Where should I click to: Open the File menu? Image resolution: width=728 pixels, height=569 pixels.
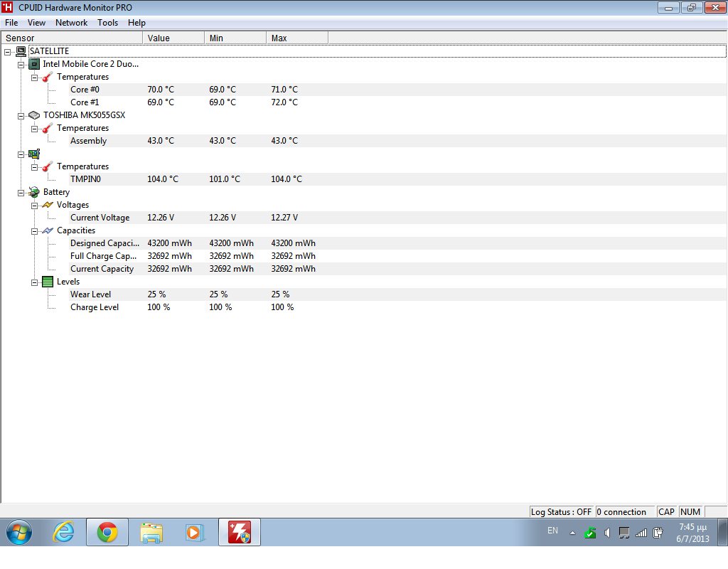pyautogui.click(x=11, y=23)
